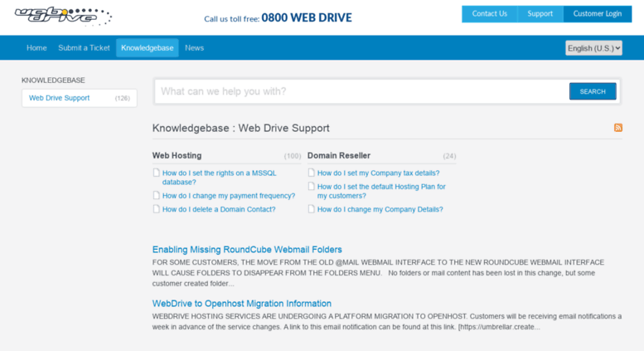Image resolution: width=644 pixels, height=351 pixels.
Task: Select the Knowledgebase tab
Action: pyautogui.click(x=147, y=47)
